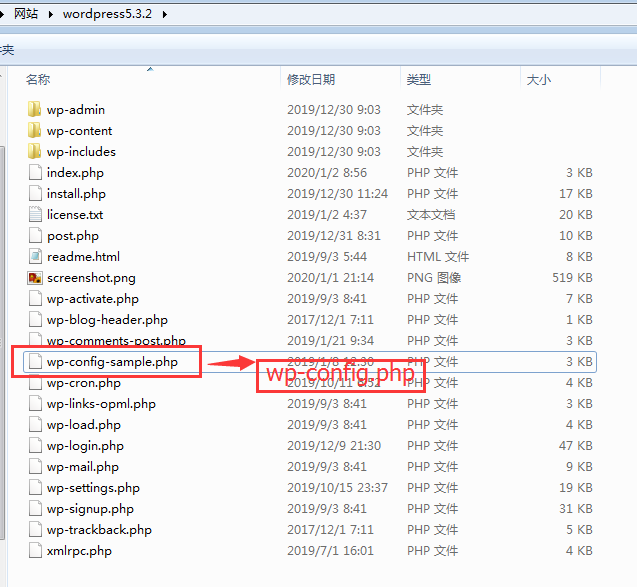Open the wp-admin folder icon
Viewport: 637px width, 587px height.
tap(35, 109)
